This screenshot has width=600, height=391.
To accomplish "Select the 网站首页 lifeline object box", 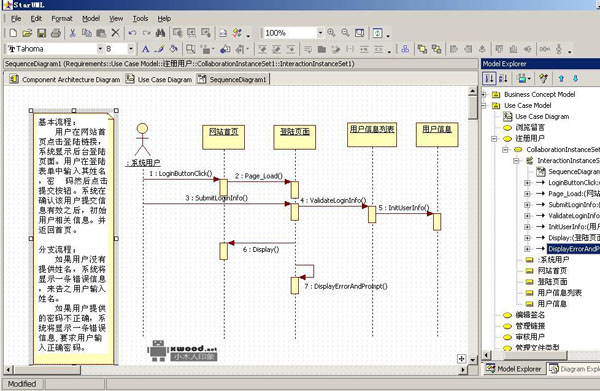I will (223, 137).
